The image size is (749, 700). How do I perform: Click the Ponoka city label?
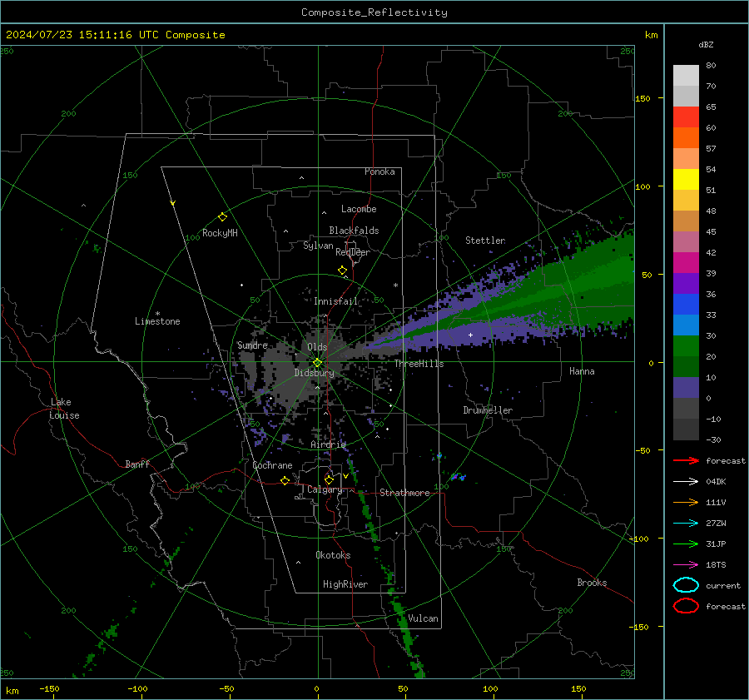(379, 171)
